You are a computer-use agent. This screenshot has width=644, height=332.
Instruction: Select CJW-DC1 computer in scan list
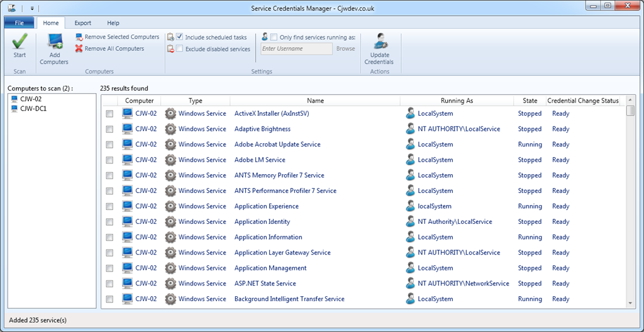pos(33,109)
